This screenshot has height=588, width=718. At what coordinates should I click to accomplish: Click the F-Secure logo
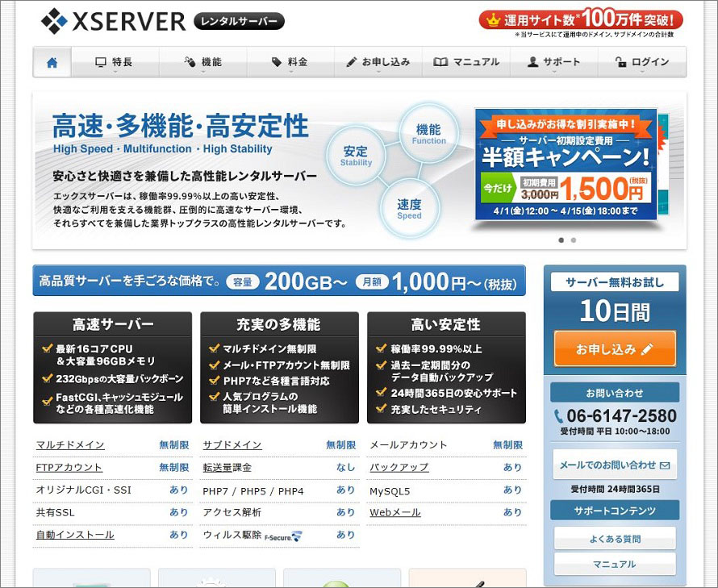[x=283, y=536]
